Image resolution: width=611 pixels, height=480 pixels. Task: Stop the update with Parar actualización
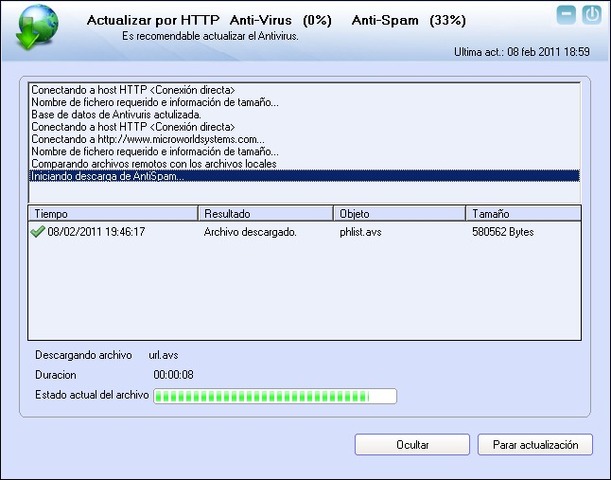tap(535, 445)
